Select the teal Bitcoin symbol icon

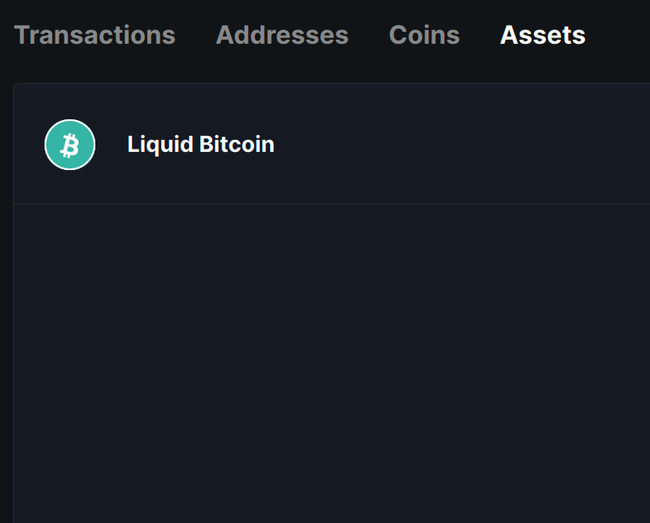[70, 145]
